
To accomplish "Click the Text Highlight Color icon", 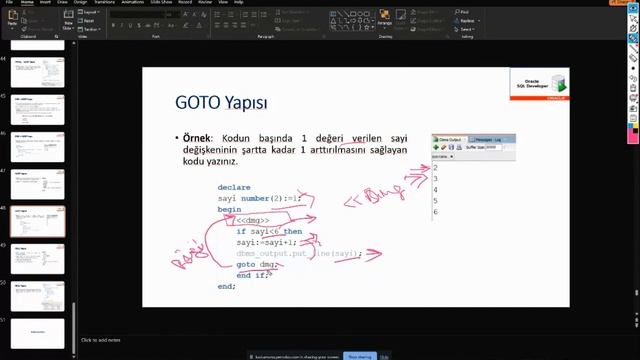I will tap(186, 25).
